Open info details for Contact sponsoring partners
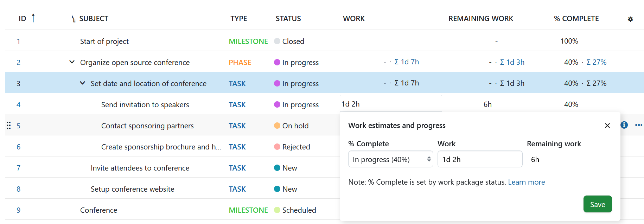Screen dimensions: 644x224 pyautogui.click(x=624, y=125)
